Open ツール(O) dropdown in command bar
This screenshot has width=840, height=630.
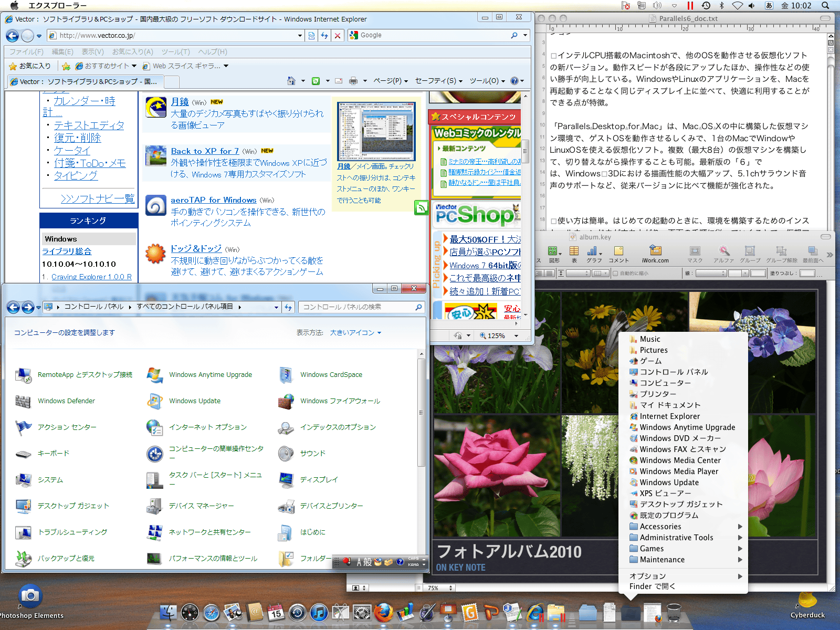click(x=487, y=81)
